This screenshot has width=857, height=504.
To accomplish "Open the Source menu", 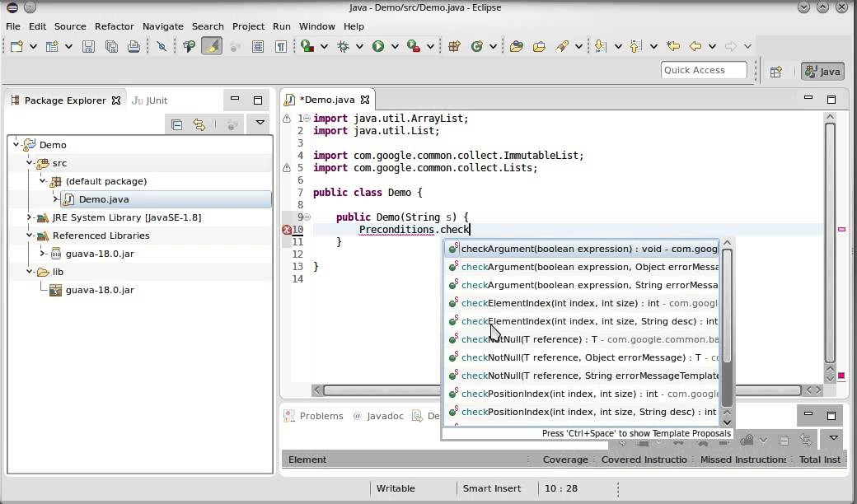I will tap(70, 26).
